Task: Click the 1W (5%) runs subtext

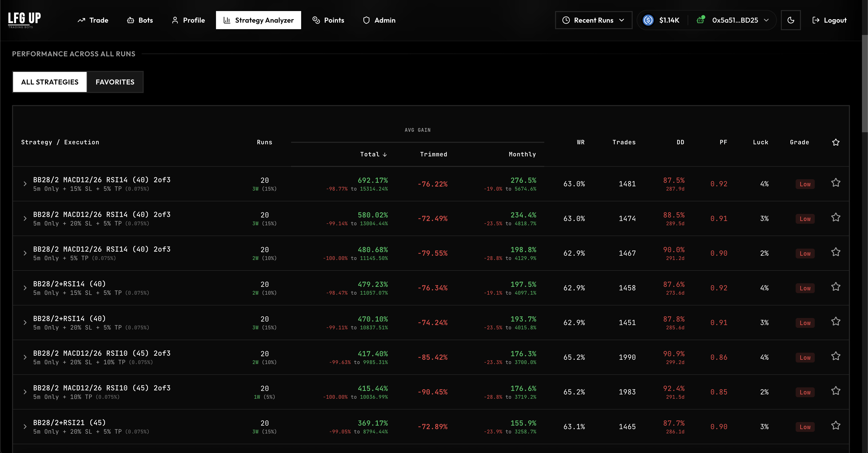Action: click(x=264, y=397)
